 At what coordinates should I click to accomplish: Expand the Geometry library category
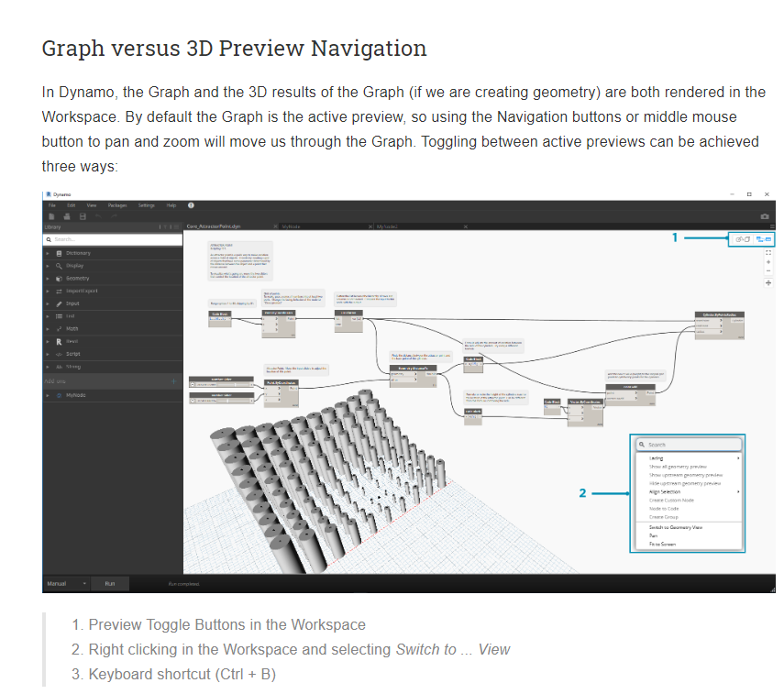pos(49,278)
